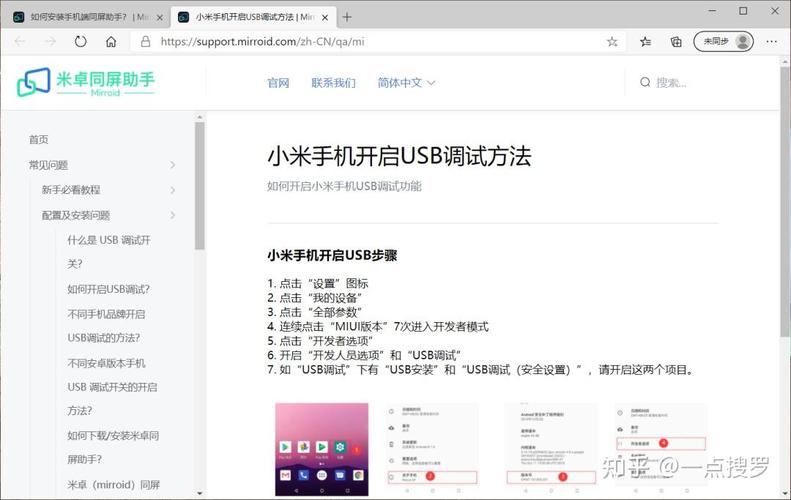Image resolution: width=791 pixels, height=500 pixels.
Task: Open the third MIUI version screenshot thumbnail
Action: 551,449
